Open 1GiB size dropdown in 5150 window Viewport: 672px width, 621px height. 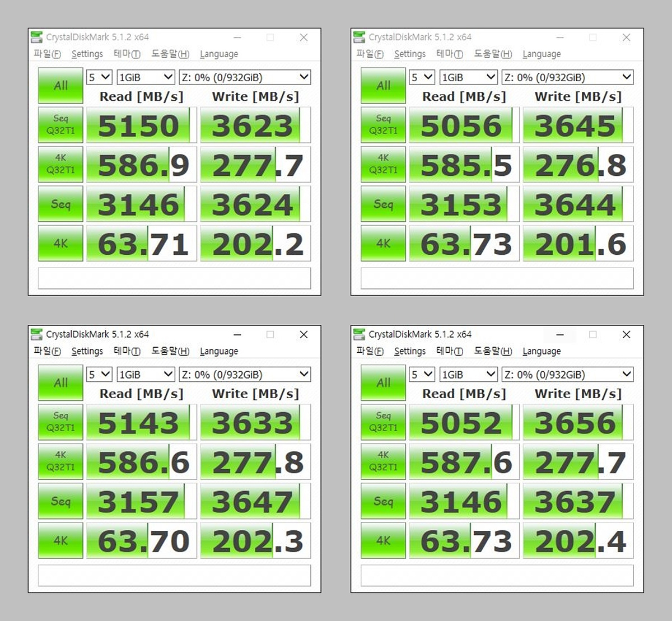(x=146, y=77)
